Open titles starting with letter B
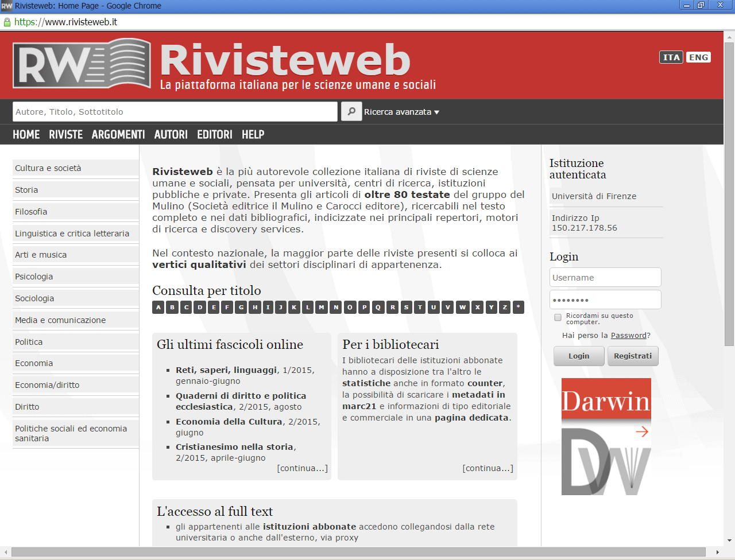The height and width of the screenshot is (560, 735). coord(172,307)
